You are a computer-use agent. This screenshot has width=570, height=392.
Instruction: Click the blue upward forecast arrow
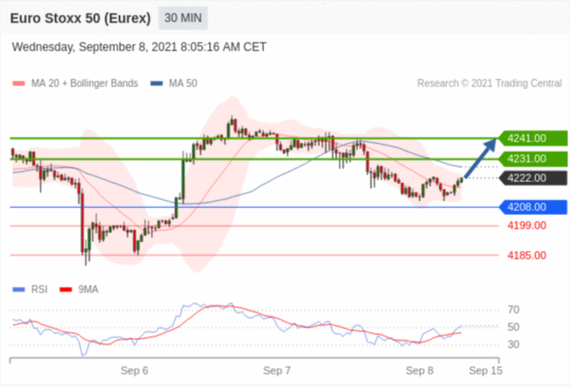[480, 158]
